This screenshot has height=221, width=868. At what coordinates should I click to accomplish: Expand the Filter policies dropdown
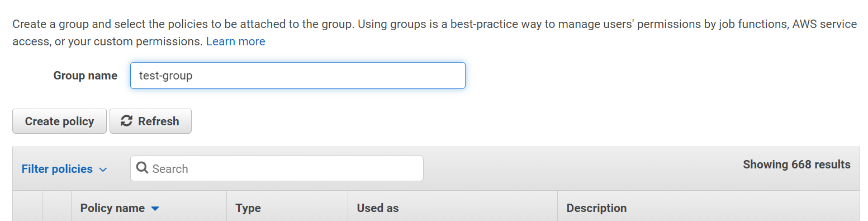(x=64, y=169)
